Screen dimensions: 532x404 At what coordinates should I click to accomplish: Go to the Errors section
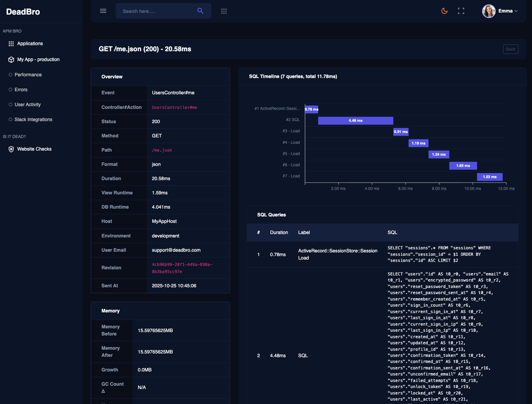click(x=21, y=90)
